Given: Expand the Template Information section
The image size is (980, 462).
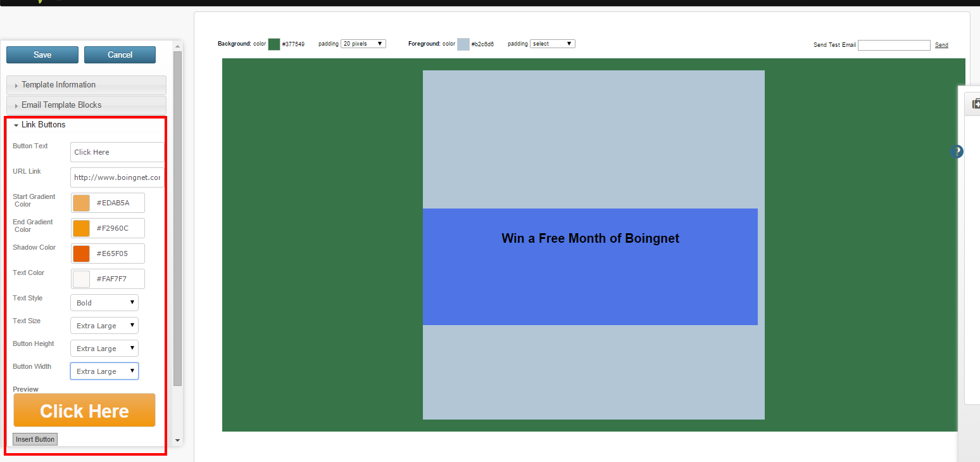Looking at the screenshot, I should pyautogui.click(x=86, y=85).
